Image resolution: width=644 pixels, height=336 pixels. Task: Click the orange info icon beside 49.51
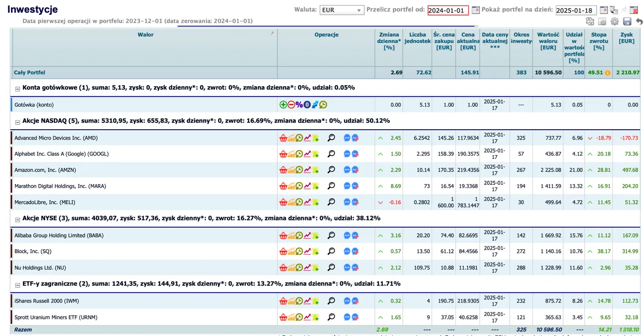click(607, 73)
